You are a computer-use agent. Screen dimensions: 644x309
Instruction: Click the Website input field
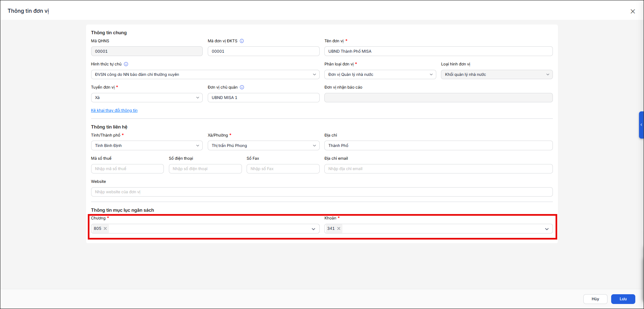point(322,192)
